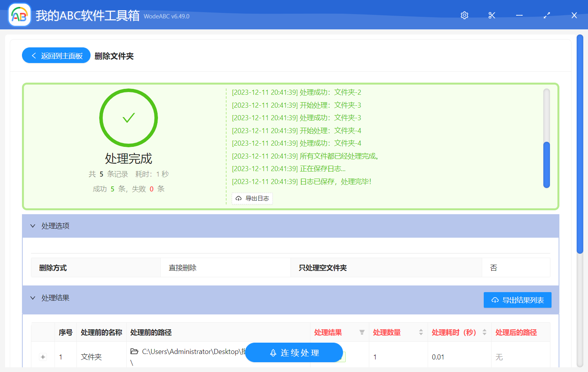Screen dimensions: 588x372
Task: Click the 导出日志 button
Action: pos(252,199)
